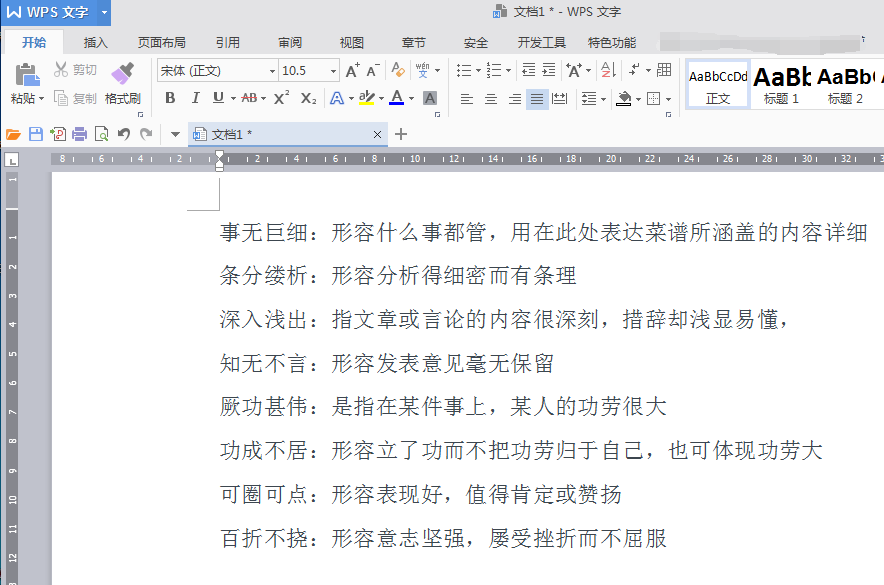Screen dimensions: 884x585
Task: Toggle Underline formatting
Action: tap(218, 98)
